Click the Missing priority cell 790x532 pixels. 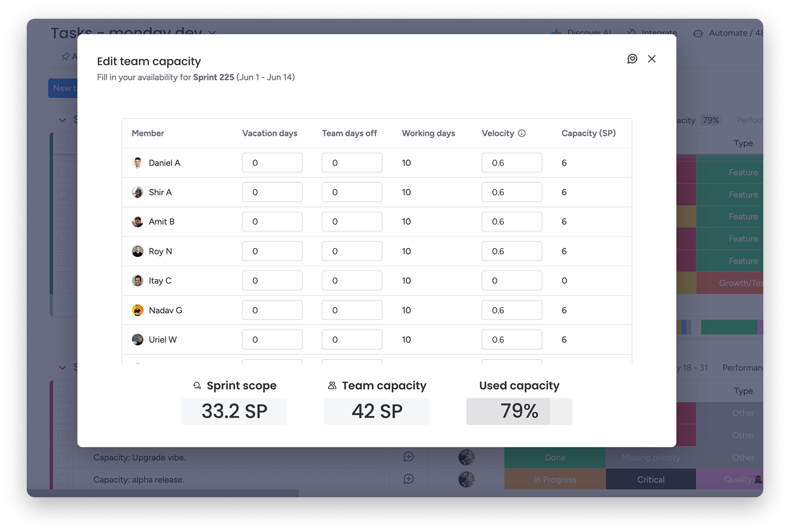click(650, 458)
